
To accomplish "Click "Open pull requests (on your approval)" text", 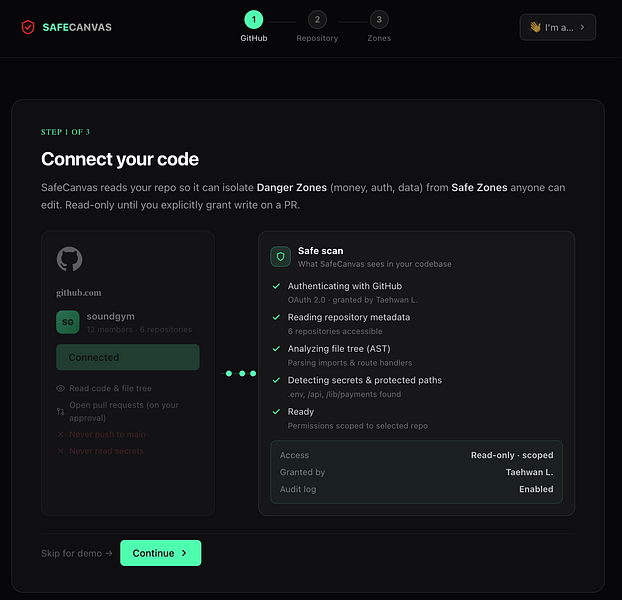I will [x=124, y=412].
